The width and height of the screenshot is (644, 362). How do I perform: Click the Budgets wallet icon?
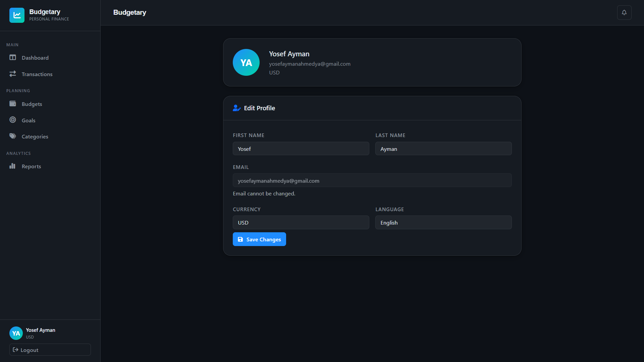coord(13,104)
